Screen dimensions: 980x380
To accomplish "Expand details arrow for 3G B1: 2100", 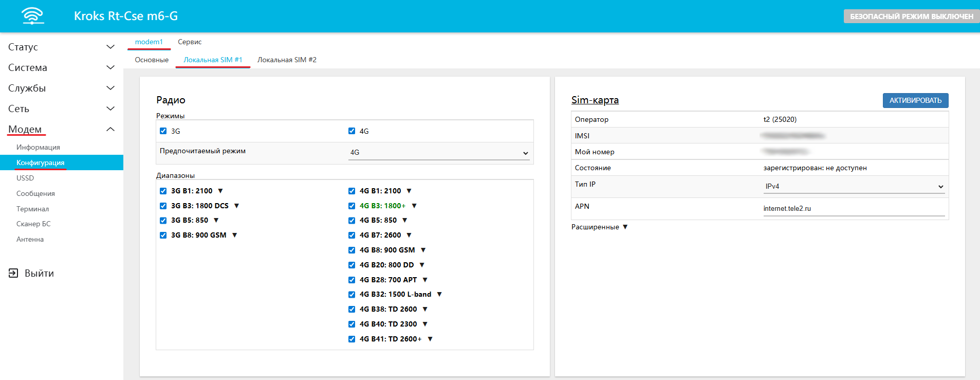I will [220, 191].
